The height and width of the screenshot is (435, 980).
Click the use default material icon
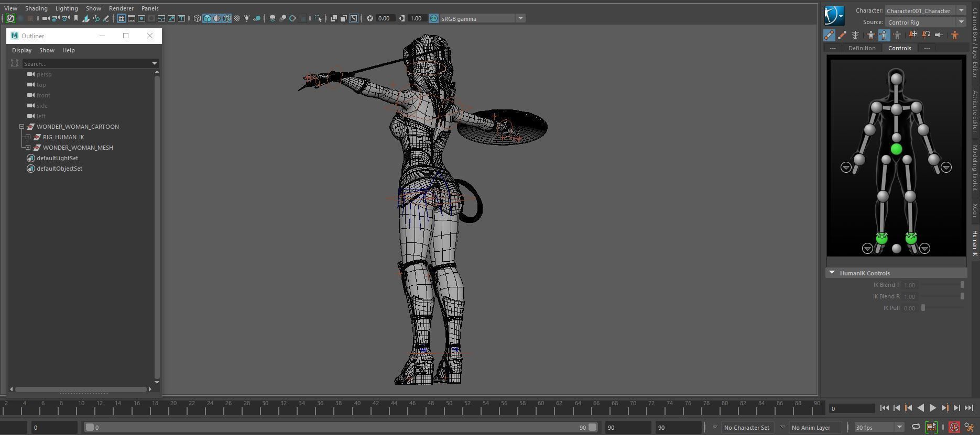point(217,18)
